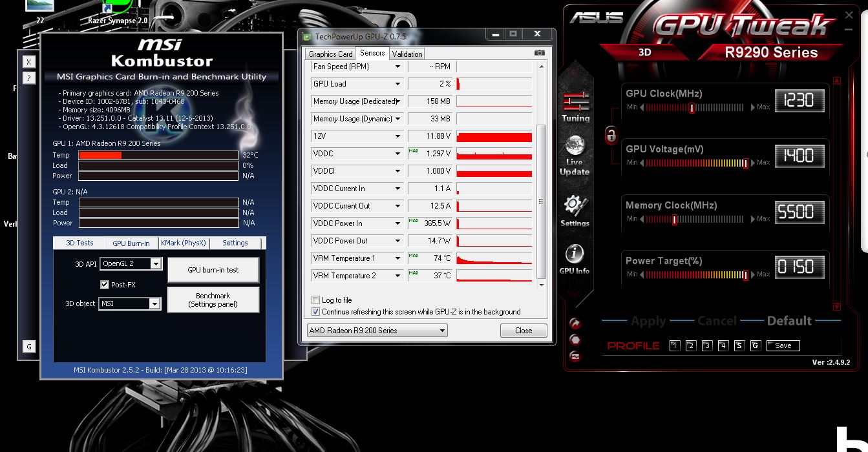Click the Max arrow of GPU Voltage

tap(753, 163)
